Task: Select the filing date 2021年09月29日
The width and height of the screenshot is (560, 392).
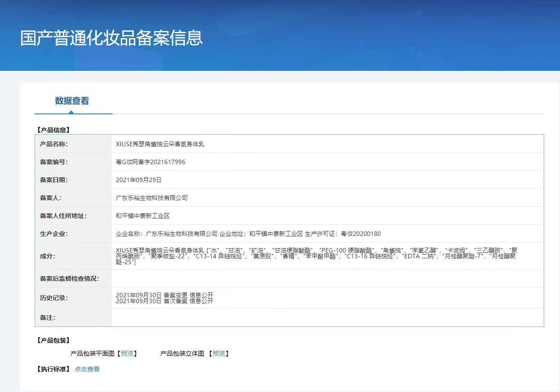Action: [139, 180]
